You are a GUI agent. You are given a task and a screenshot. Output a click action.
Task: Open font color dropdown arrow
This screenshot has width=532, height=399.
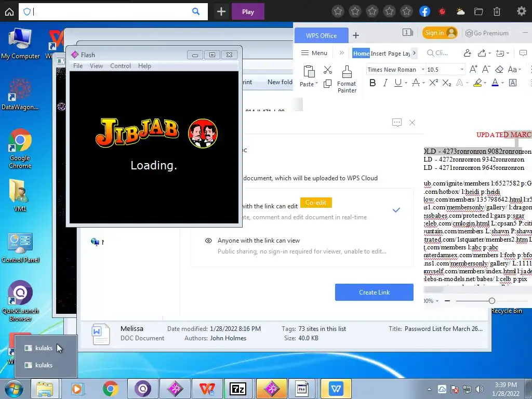[502, 83]
